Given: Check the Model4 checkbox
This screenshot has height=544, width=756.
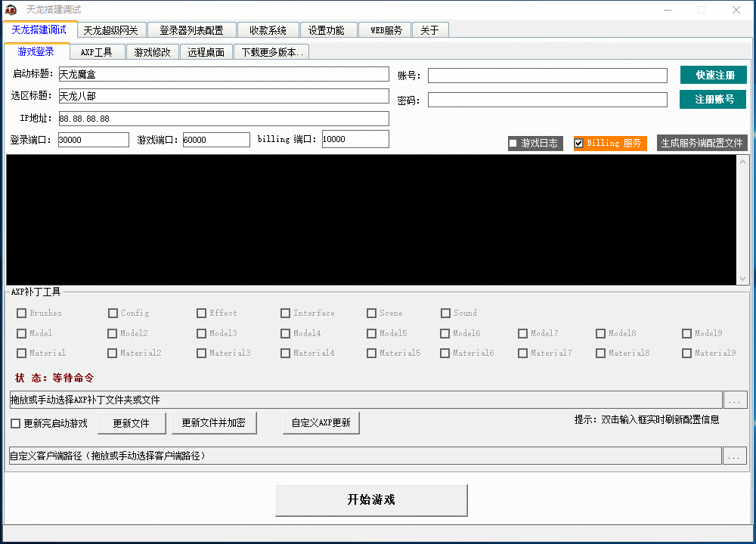Looking at the screenshot, I should (x=286, y=333).
